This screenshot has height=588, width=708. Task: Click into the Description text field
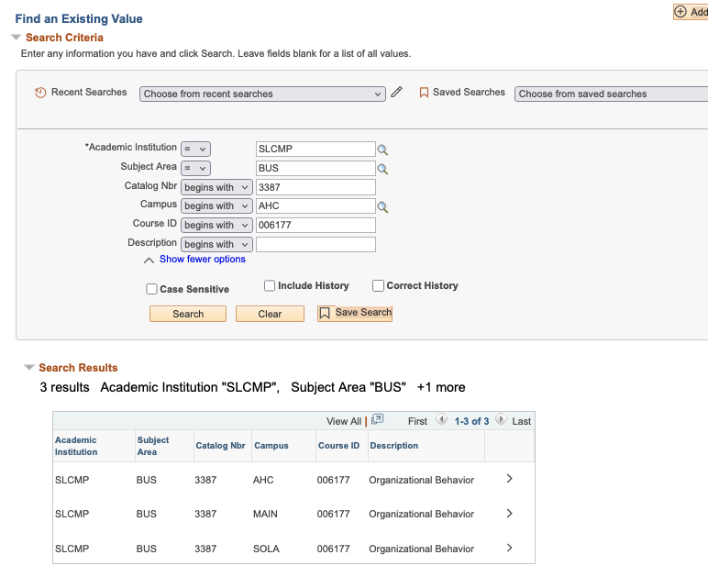point(315,245)
